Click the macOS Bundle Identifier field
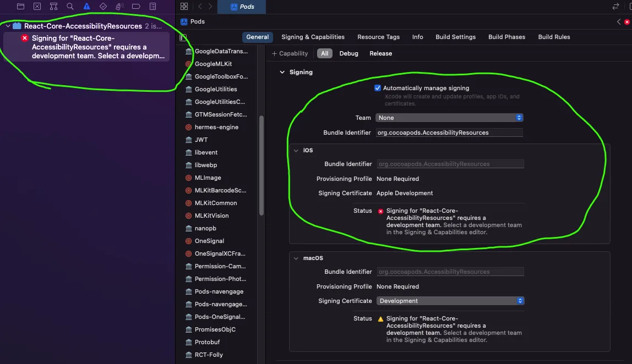632x364 pixels. (x=450, y=272)
